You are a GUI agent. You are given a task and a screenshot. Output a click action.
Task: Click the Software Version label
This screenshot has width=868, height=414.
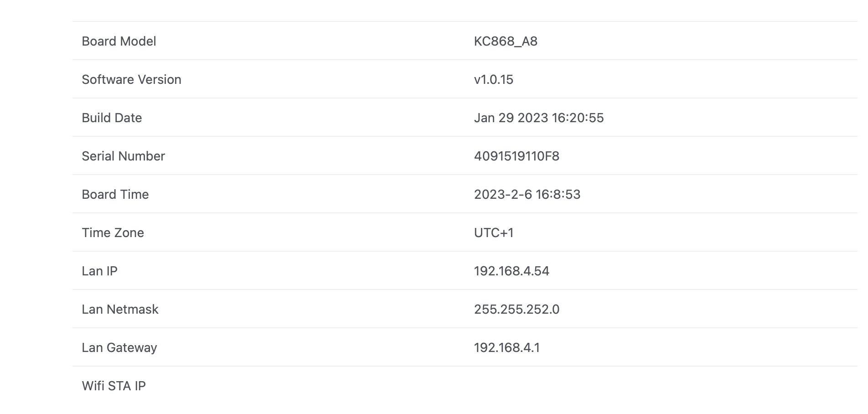(131, 80)
